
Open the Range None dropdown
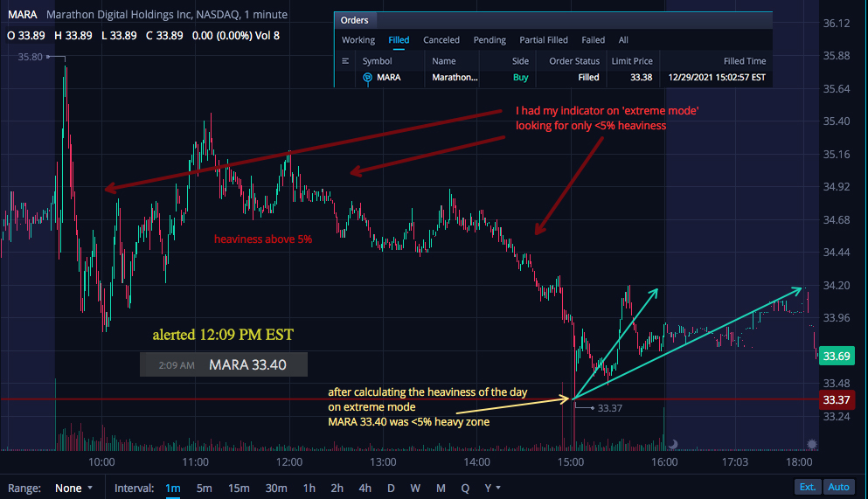[x=73, y=488]
